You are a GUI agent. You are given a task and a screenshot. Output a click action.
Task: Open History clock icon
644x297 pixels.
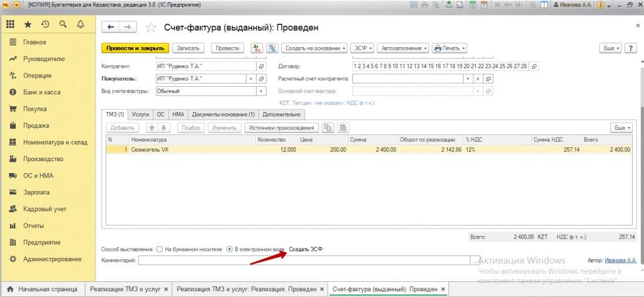click(x=45, y=25)
